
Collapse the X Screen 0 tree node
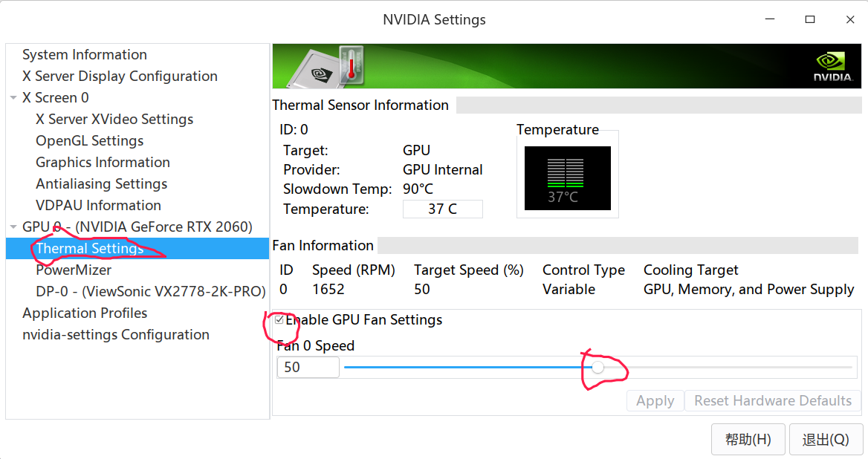click(13, 98)
